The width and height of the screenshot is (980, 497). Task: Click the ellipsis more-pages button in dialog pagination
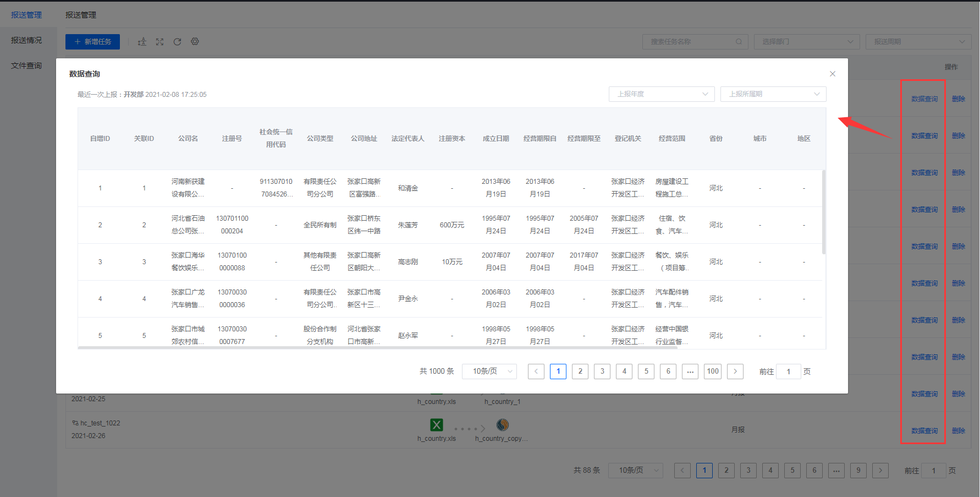click(x=690, y=372)
